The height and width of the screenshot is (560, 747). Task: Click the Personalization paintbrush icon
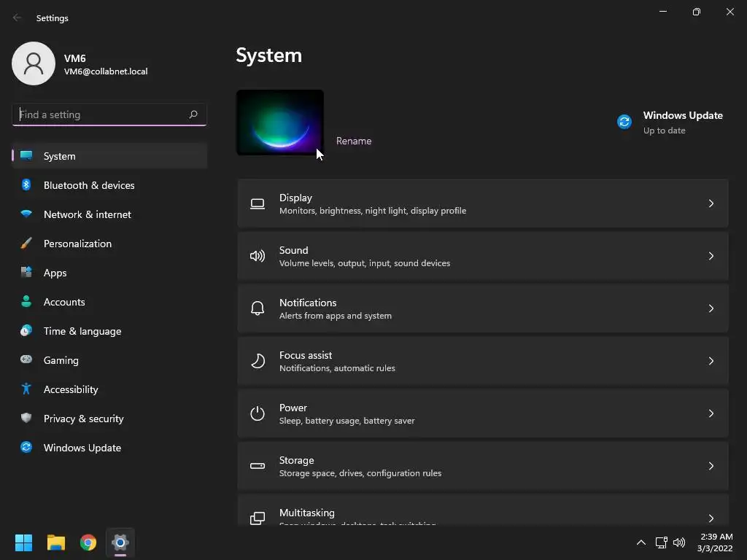26,244
